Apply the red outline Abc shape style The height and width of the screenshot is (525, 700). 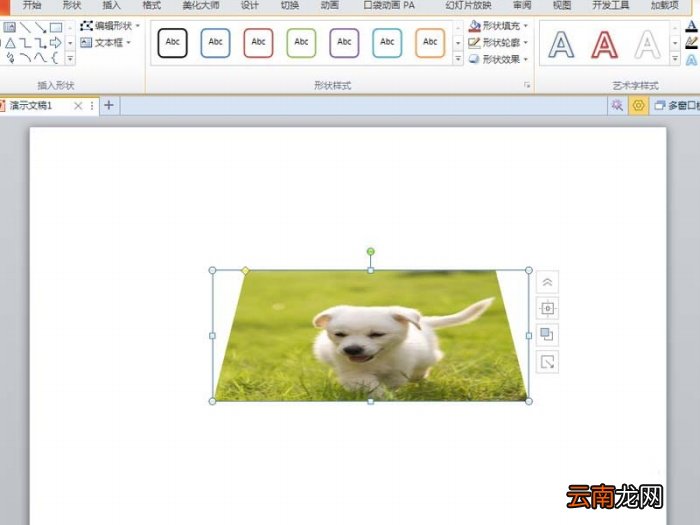point(258,43)
